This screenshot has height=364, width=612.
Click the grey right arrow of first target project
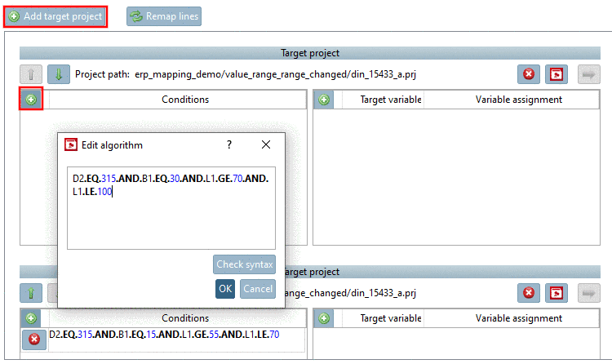[588, 74]
